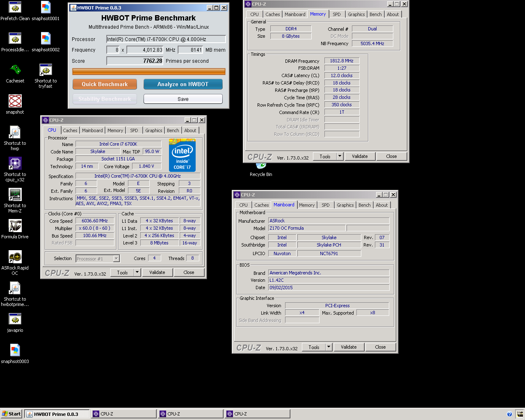Click the Intel inside Core i7 logo
The height and width of the screenshot is (420, 525).
pos(182,155)
